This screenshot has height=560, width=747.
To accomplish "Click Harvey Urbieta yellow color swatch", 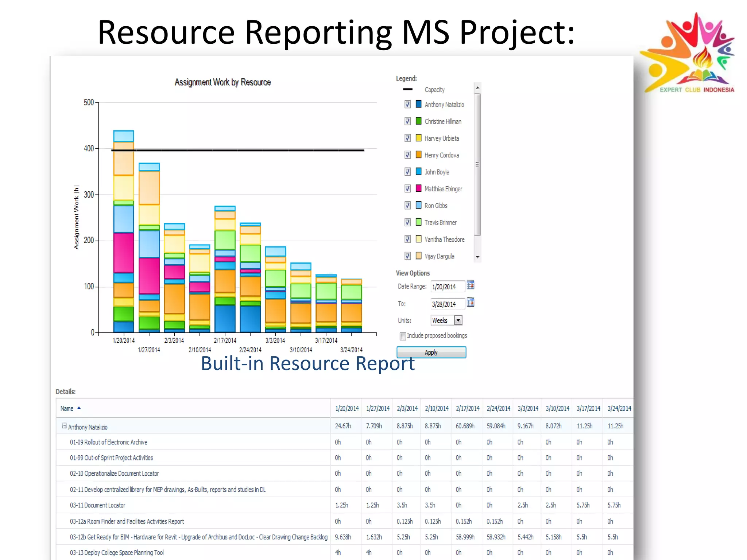I will pyautogui.click(x=419, y=138).
